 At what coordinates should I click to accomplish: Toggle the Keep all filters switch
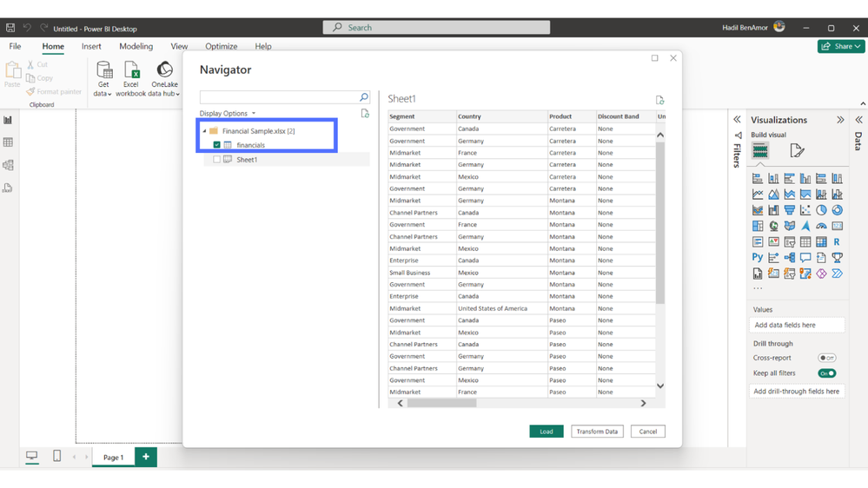826,373
